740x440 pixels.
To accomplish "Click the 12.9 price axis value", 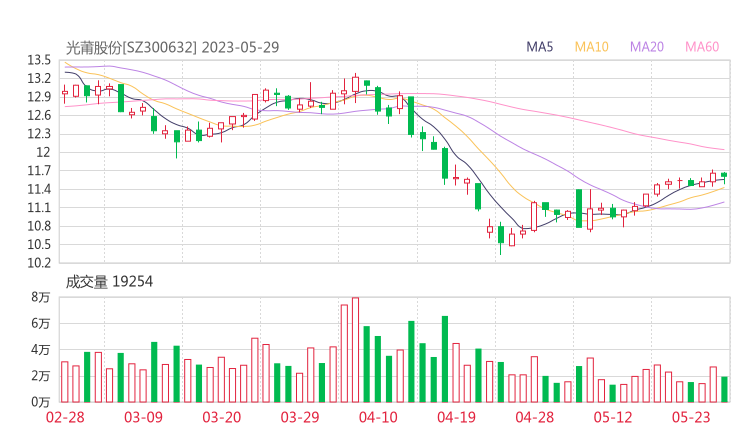I will point(39,97).
